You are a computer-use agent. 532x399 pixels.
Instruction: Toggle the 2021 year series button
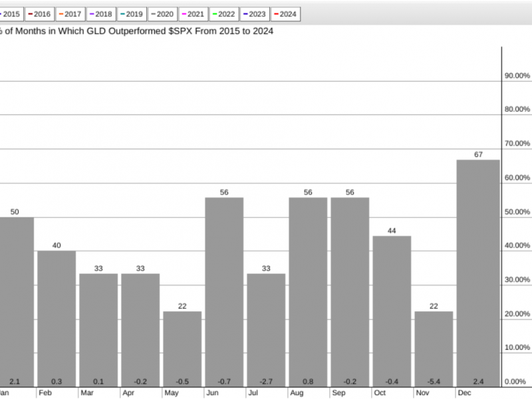194,14
